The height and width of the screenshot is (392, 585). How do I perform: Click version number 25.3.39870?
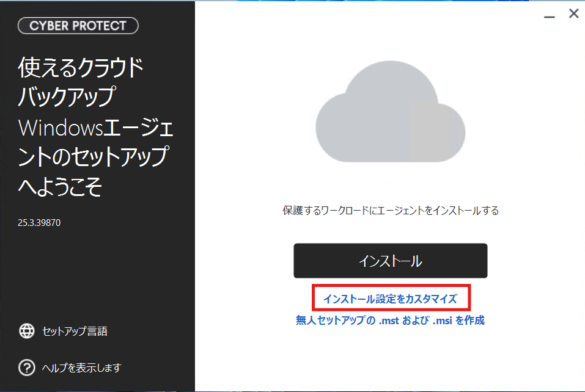pyautogui.click(x=39, y=222)
